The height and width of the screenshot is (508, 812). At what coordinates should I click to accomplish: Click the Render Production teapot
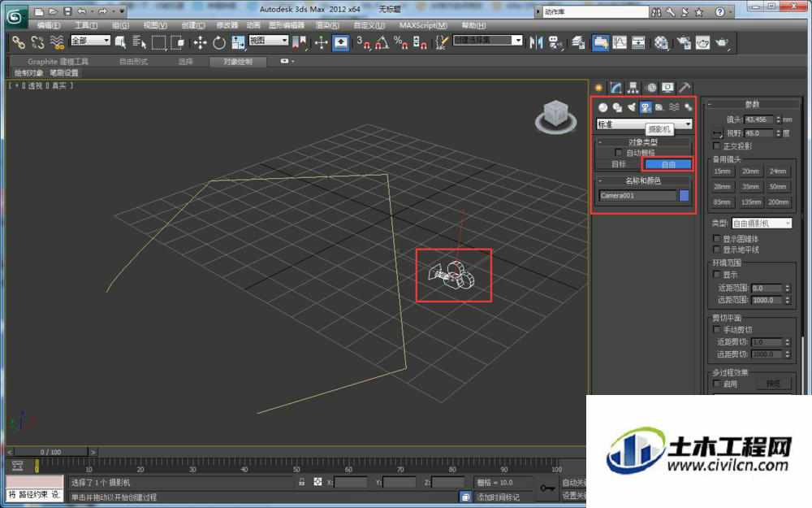(721, 42)
